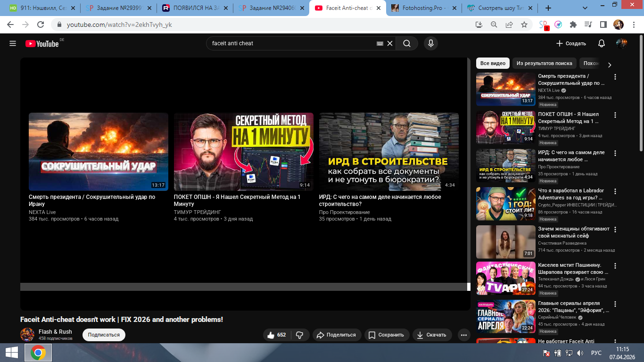Click the search magnifier button
644x362 pixels.
pos(406,43)
